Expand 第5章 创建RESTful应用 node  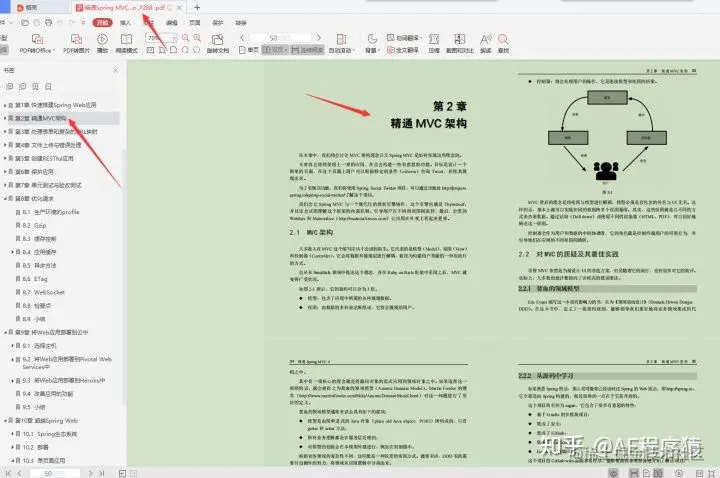click(x=5, y=158)
